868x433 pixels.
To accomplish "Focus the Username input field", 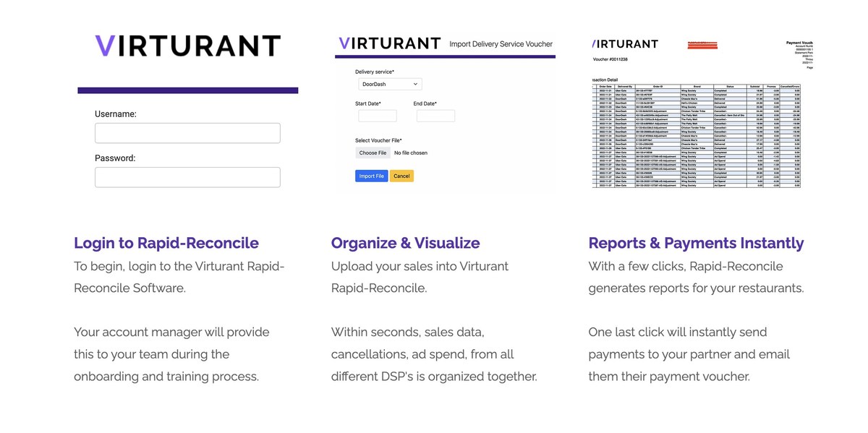I will [187, 133].
